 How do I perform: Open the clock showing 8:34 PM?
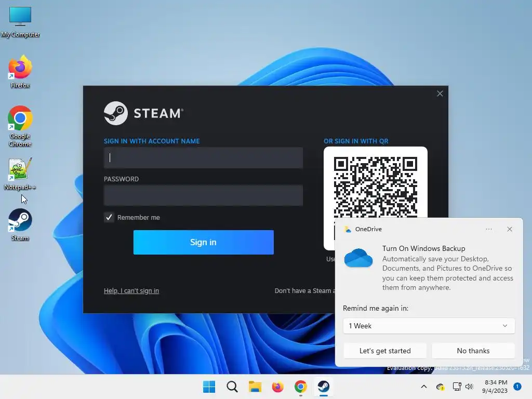click(495, 387)
